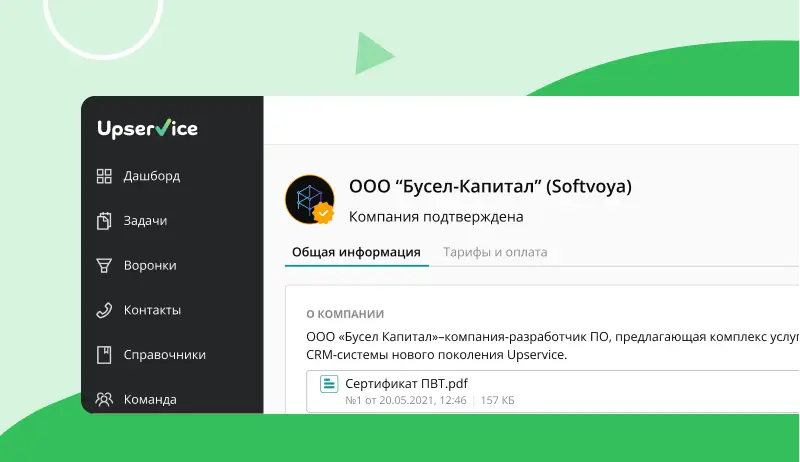Open the Сертификат ПВТ.pdf file
Image resolution: width=800 pixels, height=462 pixels.
[x=406, y=383]
